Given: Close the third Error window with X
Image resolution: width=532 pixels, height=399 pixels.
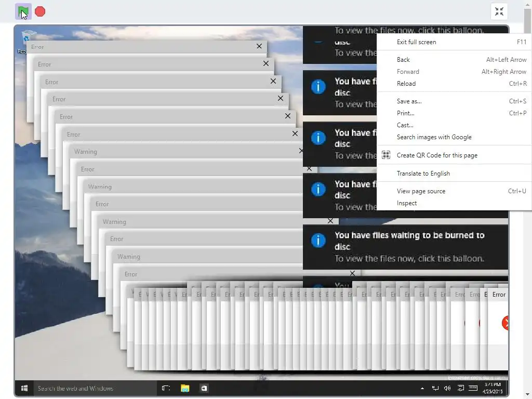Looking at the screenshot, I should click(273, 81).
